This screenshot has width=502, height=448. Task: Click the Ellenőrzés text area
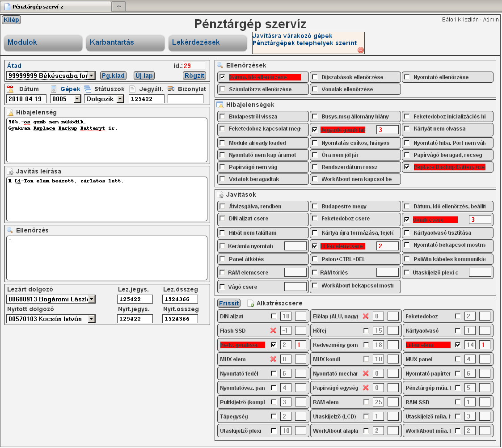[107, 258]
